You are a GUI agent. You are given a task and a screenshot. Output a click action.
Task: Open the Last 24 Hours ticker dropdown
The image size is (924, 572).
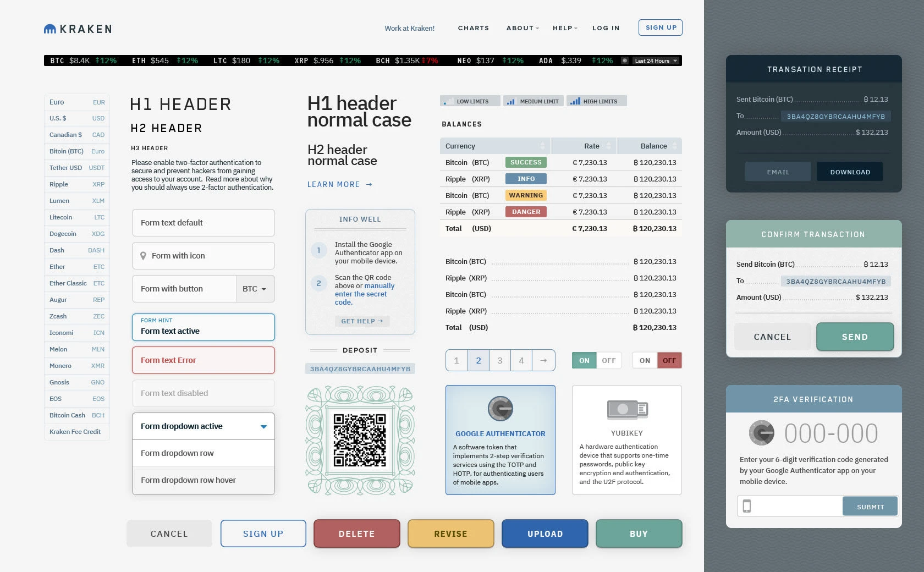(x=656, y=61)
